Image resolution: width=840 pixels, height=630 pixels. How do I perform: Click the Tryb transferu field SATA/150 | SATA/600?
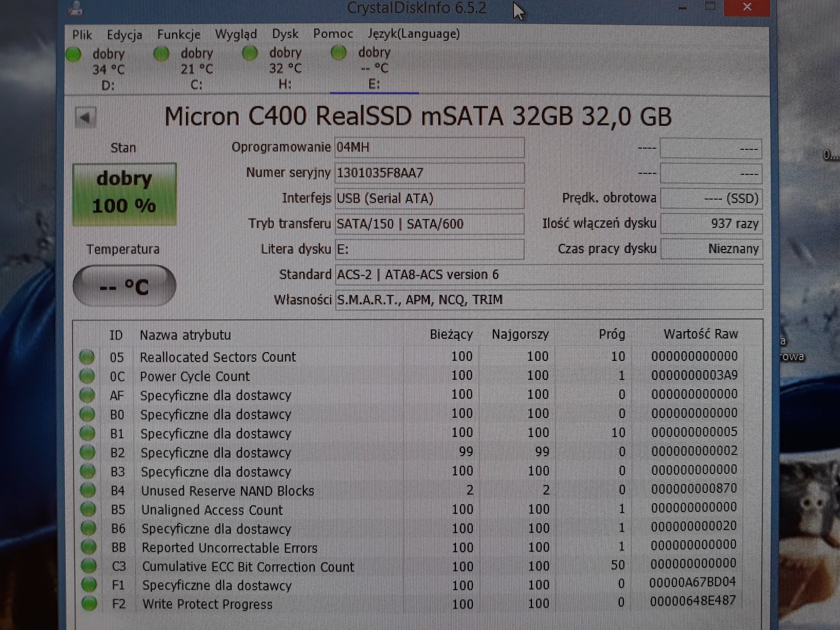click(x=430, y=224)
